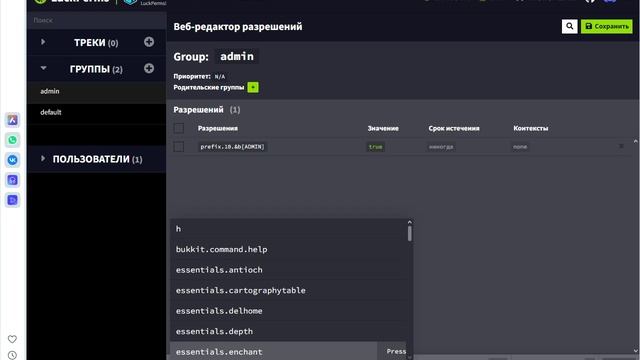Open the fourth purple app icon in sidebar
640x360 pixels.
(x=13, y=180)
